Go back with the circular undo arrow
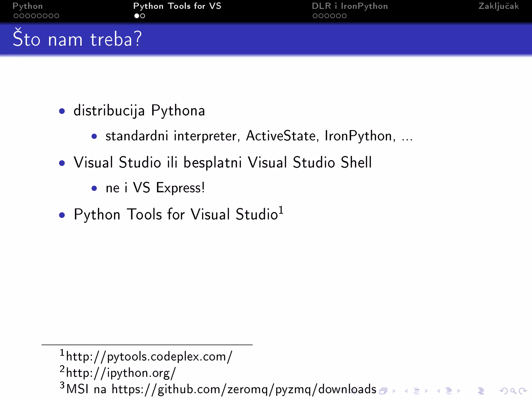The image size is (532, 399). click(503, 391)
